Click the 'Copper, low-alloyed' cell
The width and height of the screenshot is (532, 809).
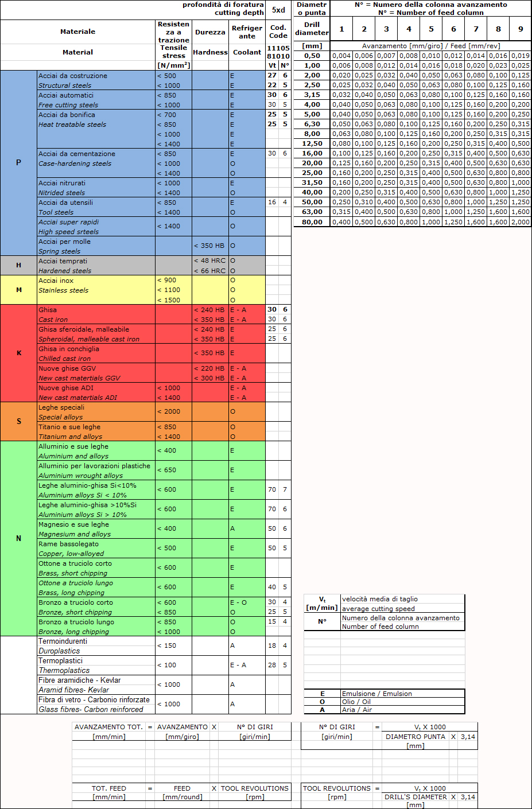[96, 554]
